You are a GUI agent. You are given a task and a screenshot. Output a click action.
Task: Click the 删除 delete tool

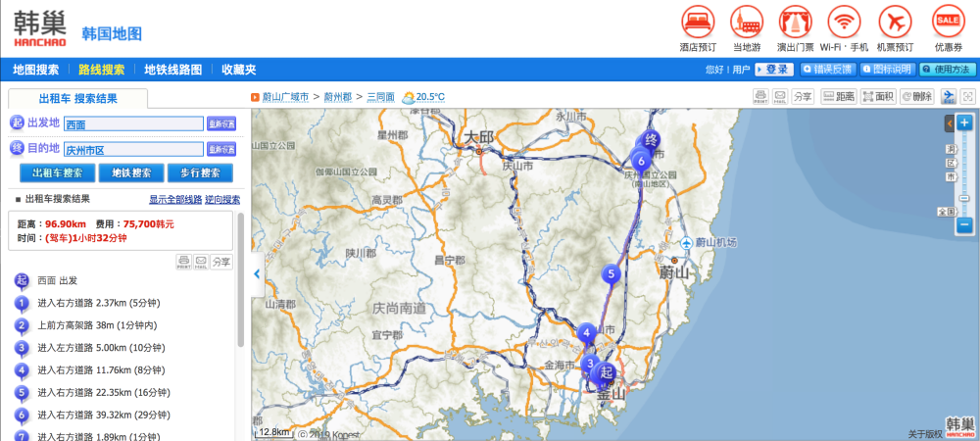[x=917, y=96]
